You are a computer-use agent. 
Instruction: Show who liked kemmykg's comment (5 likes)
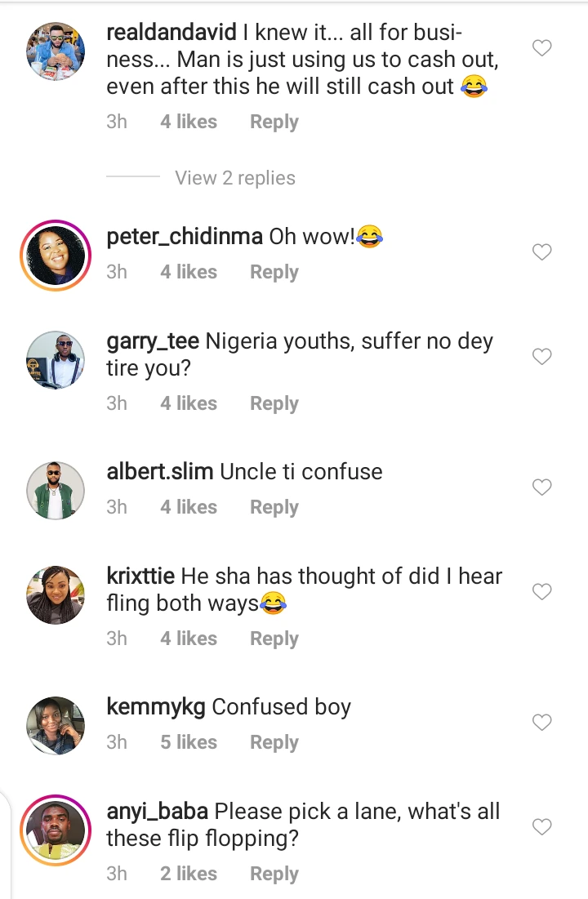(189, 742)
